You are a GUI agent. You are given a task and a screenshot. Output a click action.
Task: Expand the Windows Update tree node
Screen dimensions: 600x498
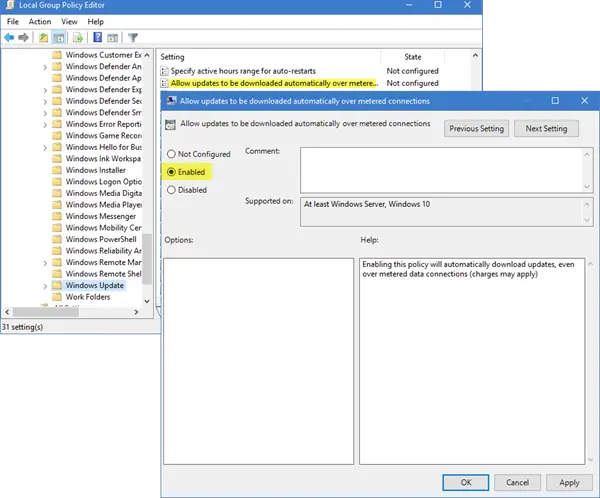[45, 286]
